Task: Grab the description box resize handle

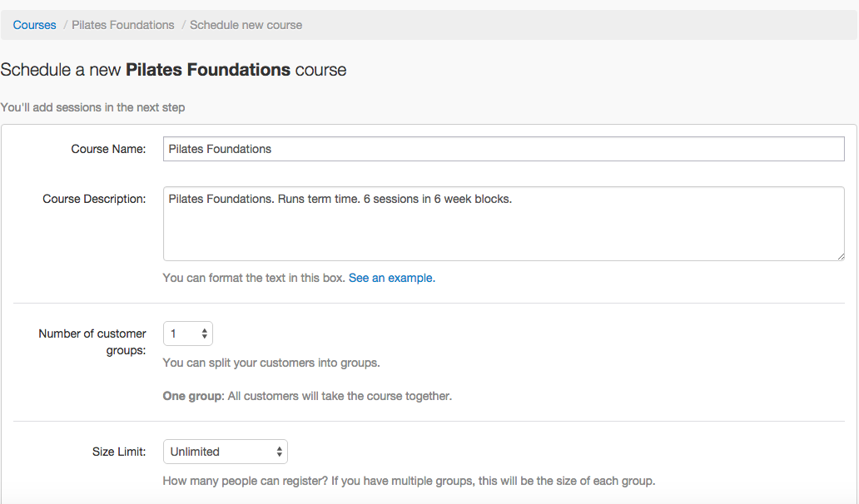Action: click(x=840, y=255)
